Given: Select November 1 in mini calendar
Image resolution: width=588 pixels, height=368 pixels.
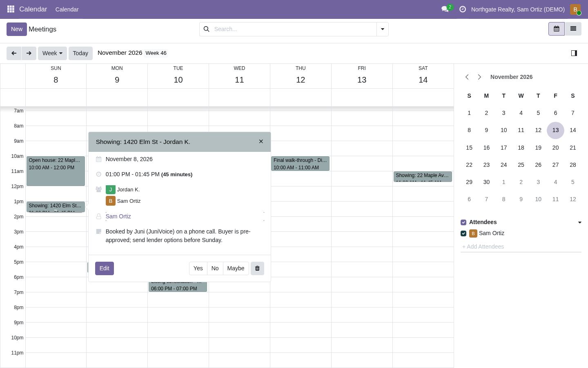Looking at the screenshot, I should pos(469,113).
